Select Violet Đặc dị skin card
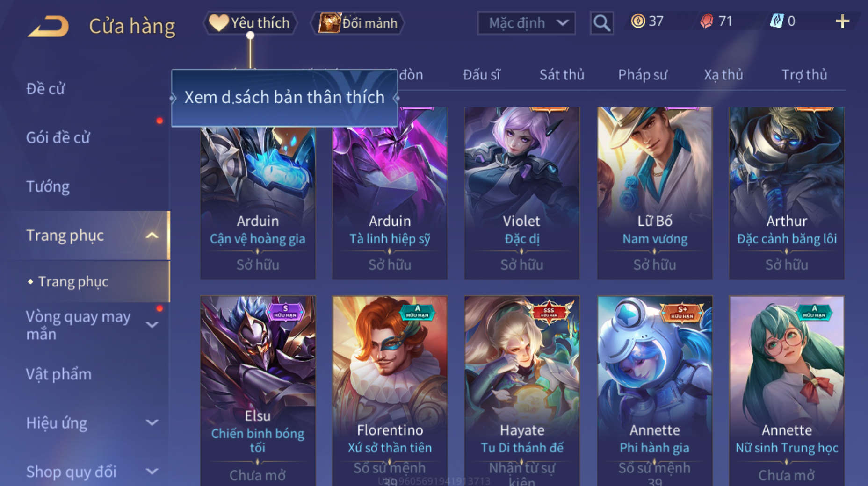 point(522,193)
